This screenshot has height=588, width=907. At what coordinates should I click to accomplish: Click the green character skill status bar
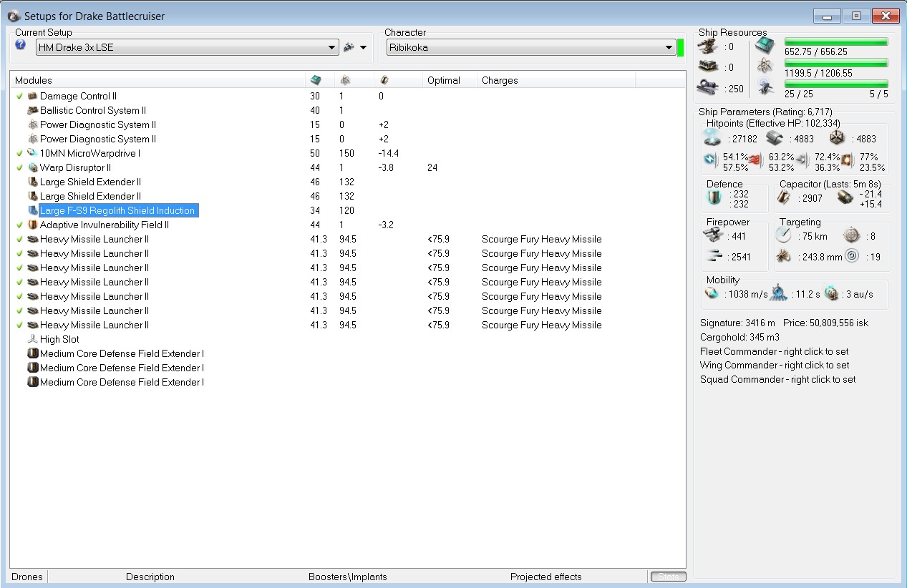click(680, 48)
